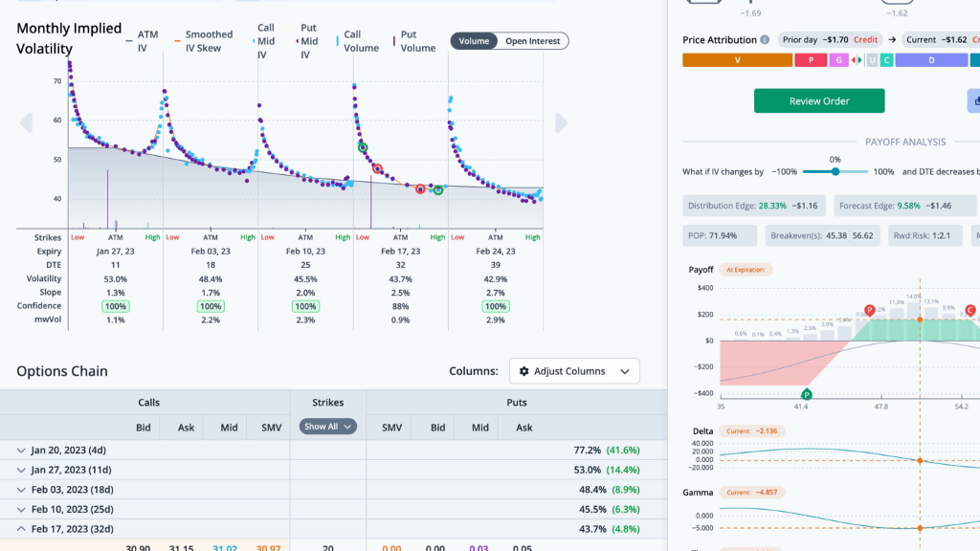Click the left arrow beside the volatility chart

click(26, 122)
